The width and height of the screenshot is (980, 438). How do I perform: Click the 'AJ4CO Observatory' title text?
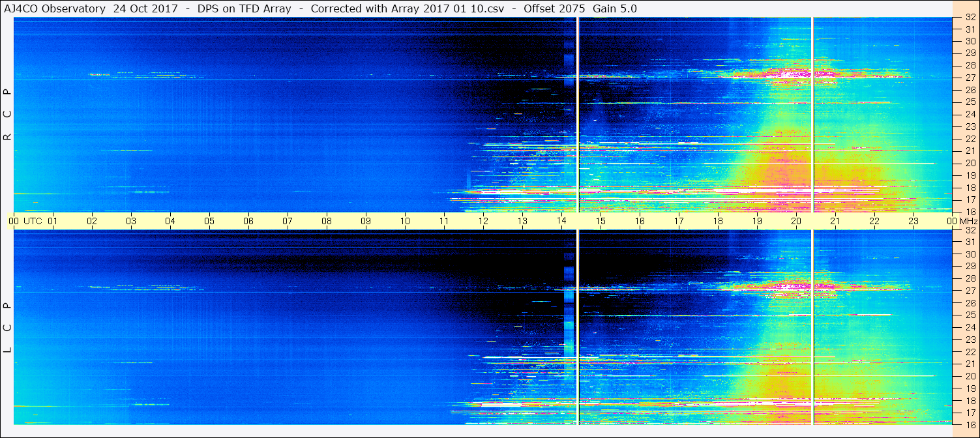pos(54,8)
